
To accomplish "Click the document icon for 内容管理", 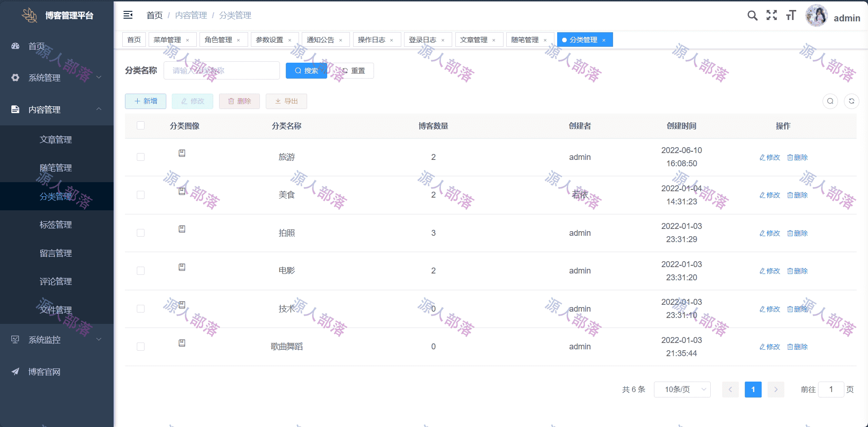I will (15, 109).
